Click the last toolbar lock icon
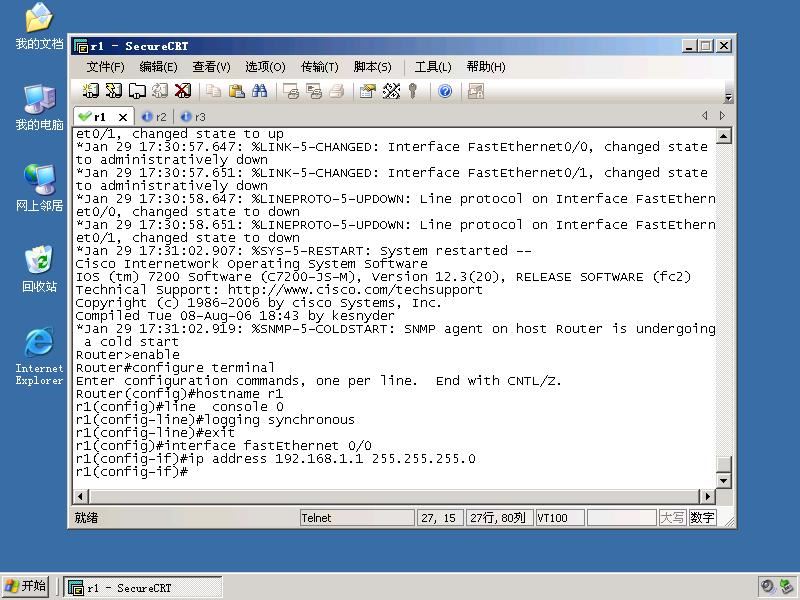800x600 pixels. click(x=476, y=91)
